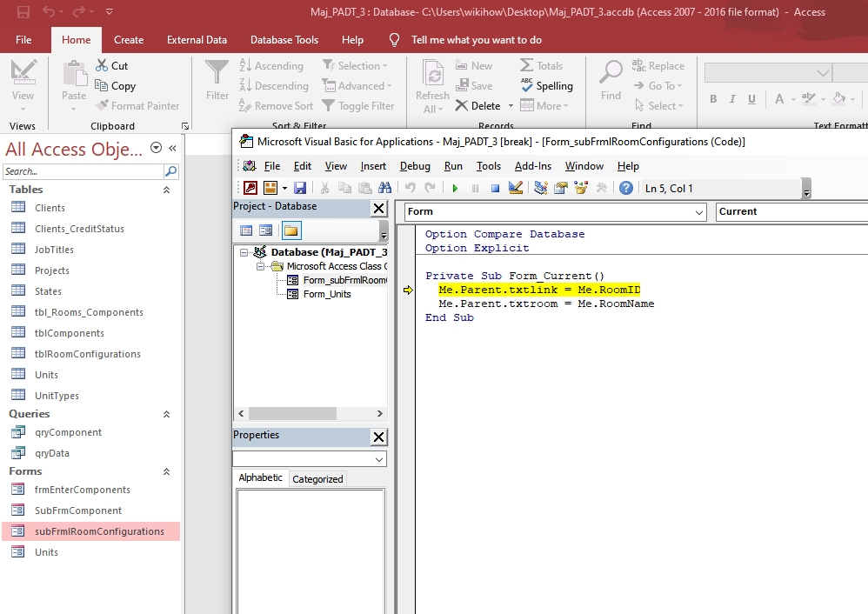Click the Tell me what you want to do box
The height and width of the screenshot is (614, 868).
[x=476, y=40]
